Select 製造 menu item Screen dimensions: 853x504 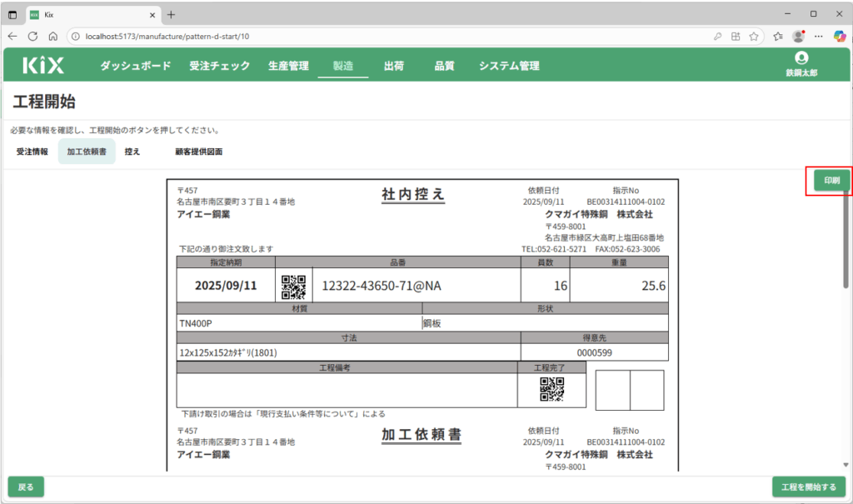pos(343,66)
